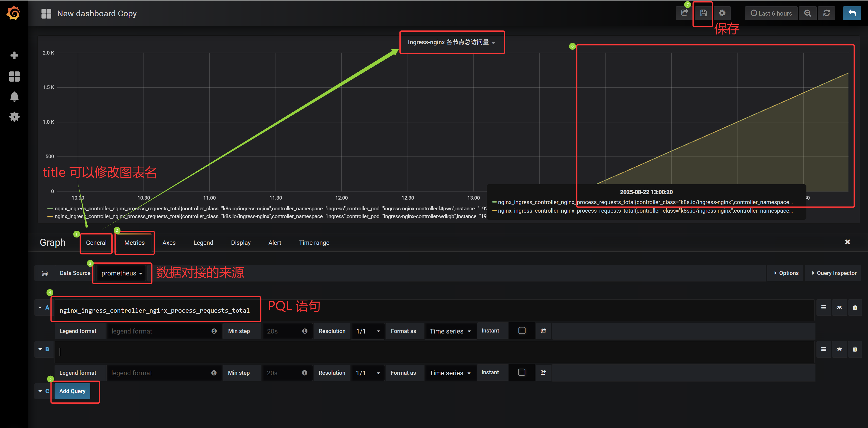
Task: Enable the Instant checkbox for query A
Action: pyautogui.click(x=522, y=330)
